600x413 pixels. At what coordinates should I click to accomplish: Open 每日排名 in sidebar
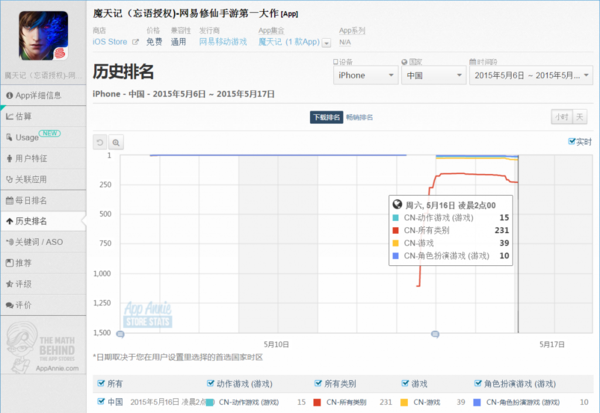point(43,200)
